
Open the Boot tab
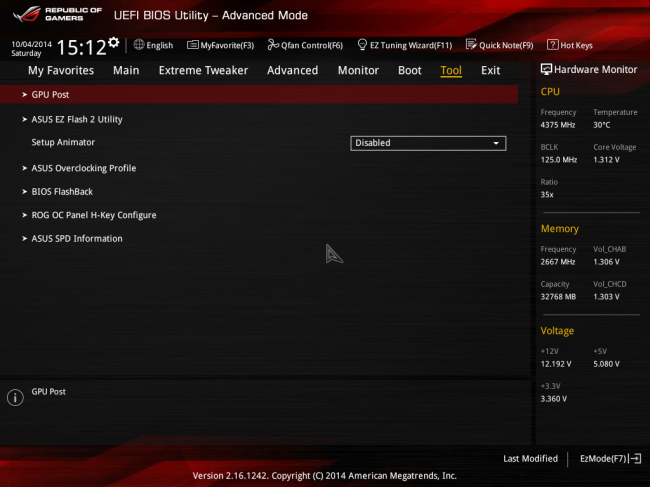click(410, 70)
